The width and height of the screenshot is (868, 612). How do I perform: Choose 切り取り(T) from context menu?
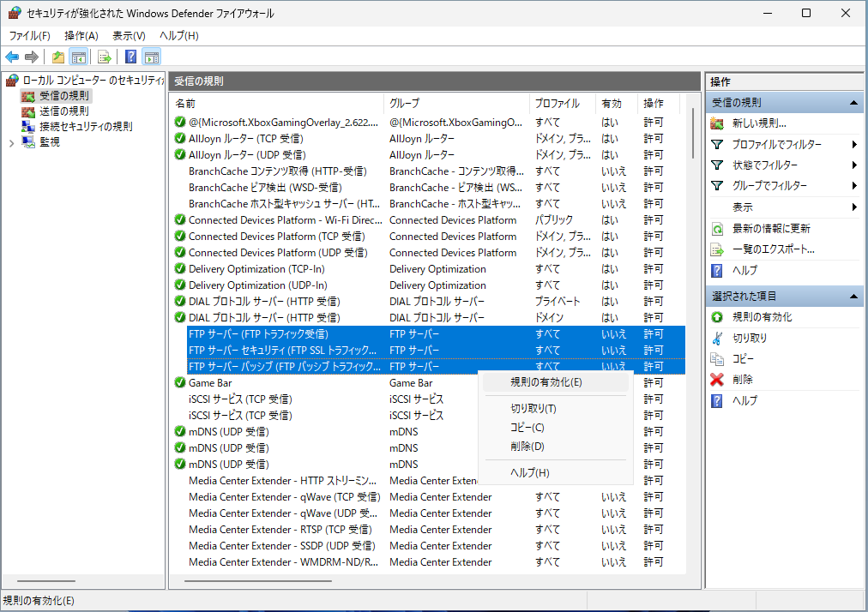(x=556, y=409)
